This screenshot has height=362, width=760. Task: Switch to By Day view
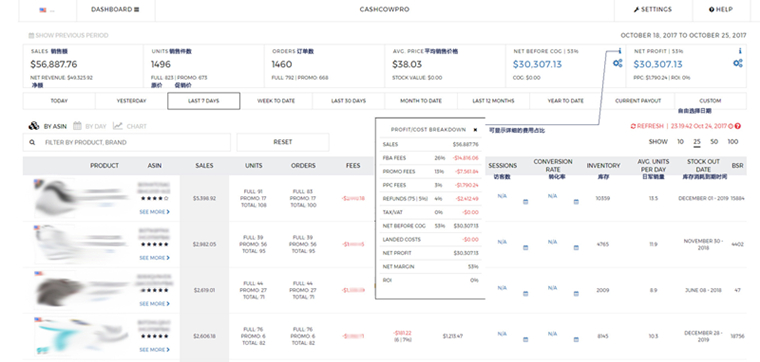point(90,126)
